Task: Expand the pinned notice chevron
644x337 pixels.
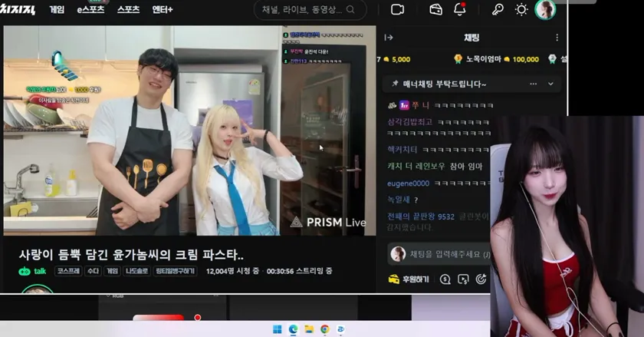Action: pos(550,84)
